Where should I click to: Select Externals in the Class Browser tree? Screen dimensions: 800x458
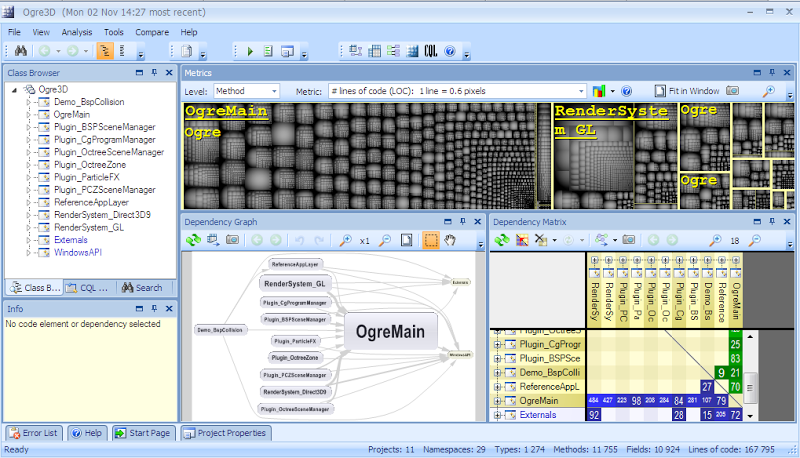pos(70,240)
